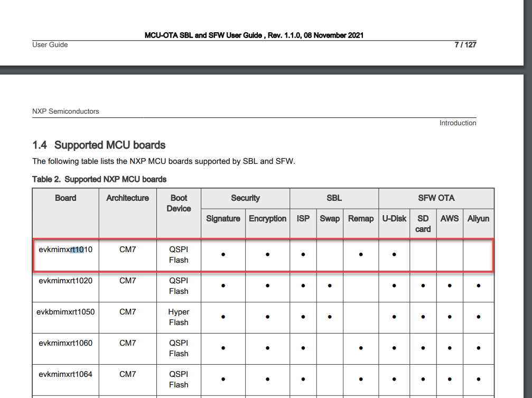The image size is (532, 398).
Task: Click the SFW OTA group header cell
Action: pos(436,198)
